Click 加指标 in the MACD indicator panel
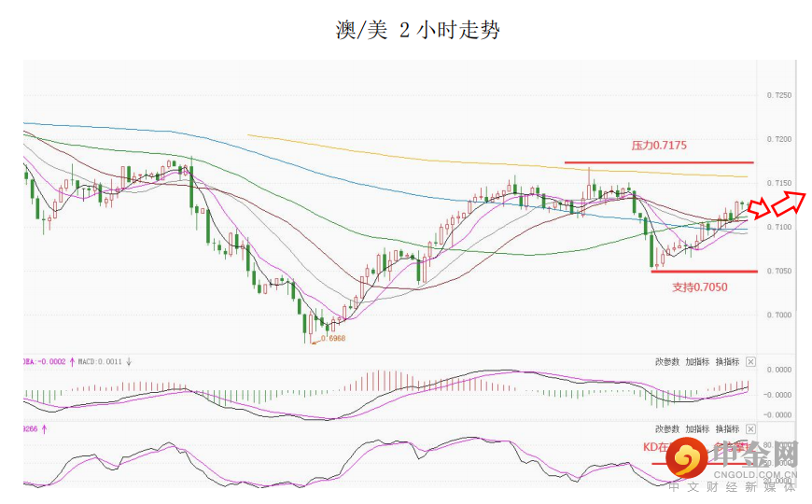Viewport: 812px width, 504px height. (x=697, y=362)
